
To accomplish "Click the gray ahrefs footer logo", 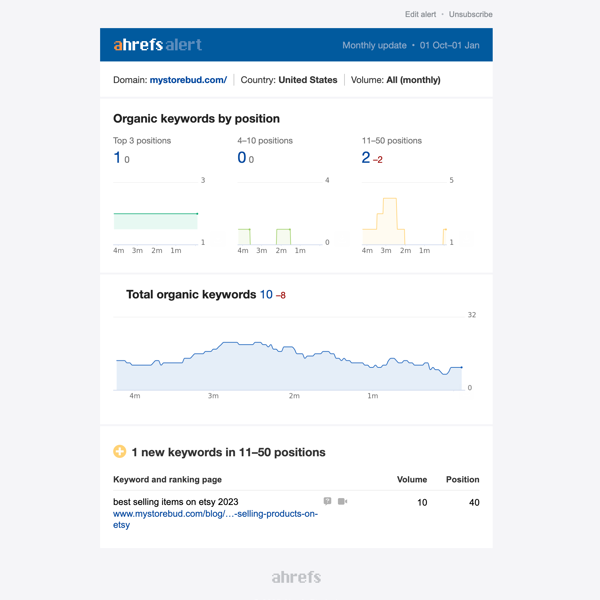I will [x=296, y=577].
